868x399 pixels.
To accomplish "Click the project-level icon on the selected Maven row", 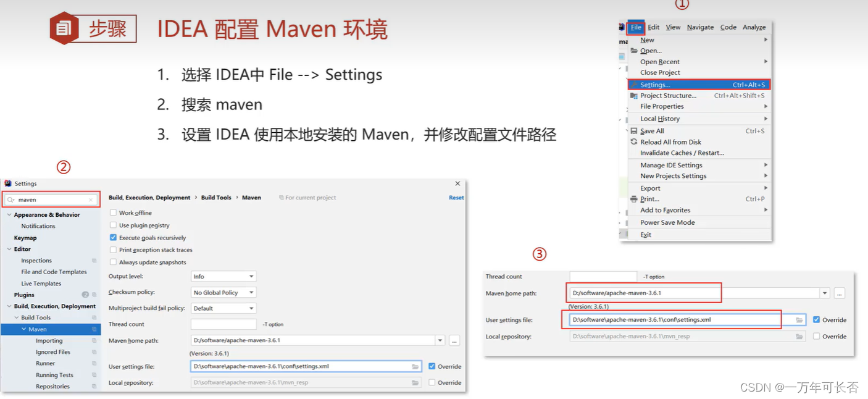I will tap(94, 329).
